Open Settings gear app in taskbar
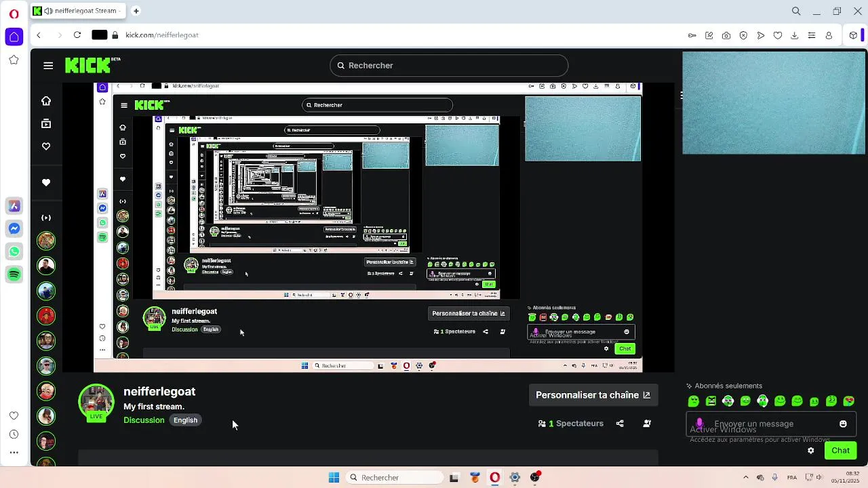 tap(515, 478)
